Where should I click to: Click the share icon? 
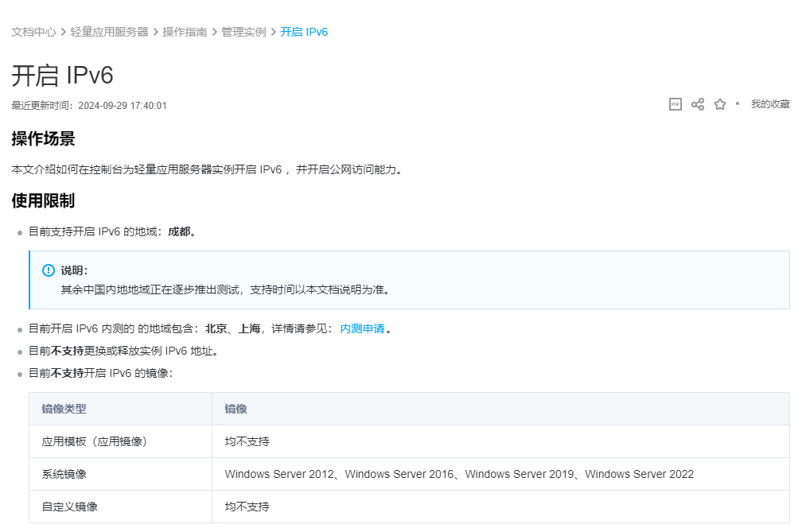698,104
